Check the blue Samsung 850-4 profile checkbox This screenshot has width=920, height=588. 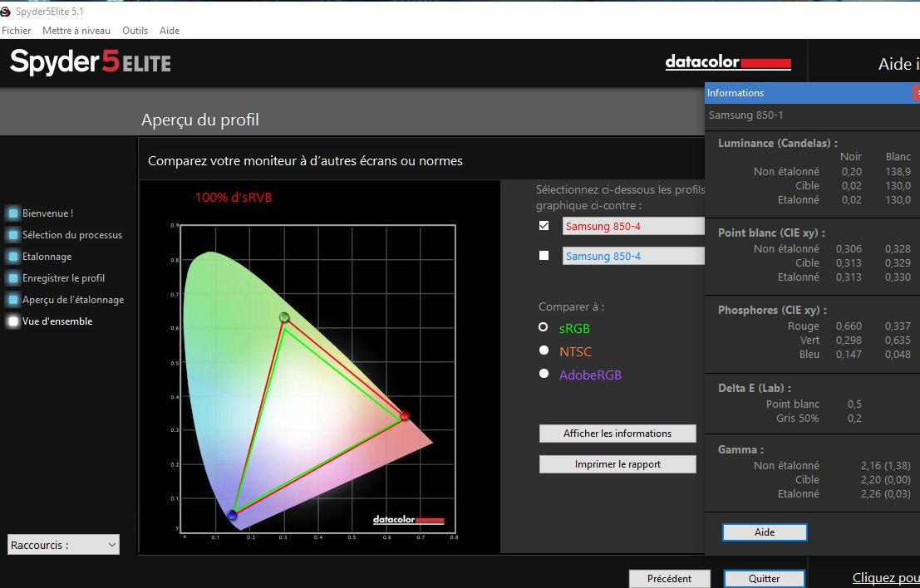coord(544,256)
